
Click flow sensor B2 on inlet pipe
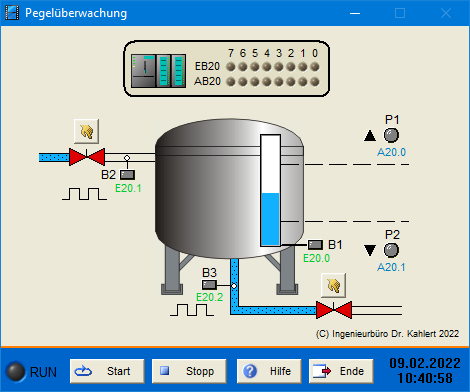pyautogui.click(x=127, y=175)
